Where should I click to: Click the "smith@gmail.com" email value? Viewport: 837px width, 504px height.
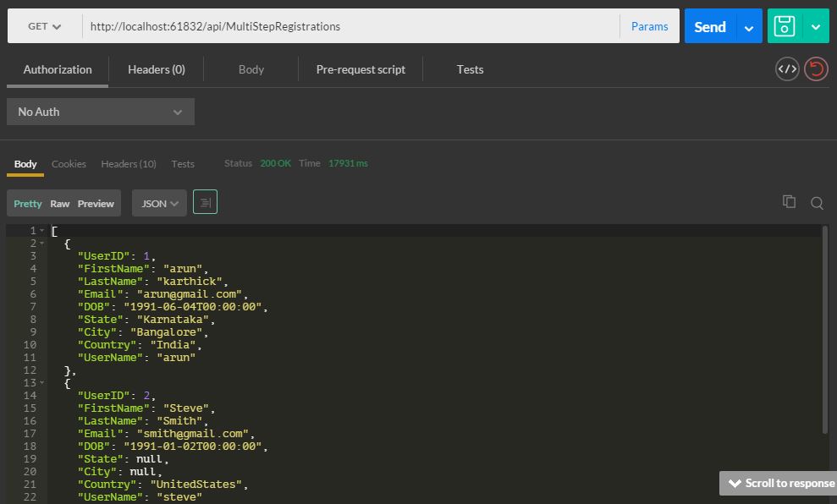[192, 434]
